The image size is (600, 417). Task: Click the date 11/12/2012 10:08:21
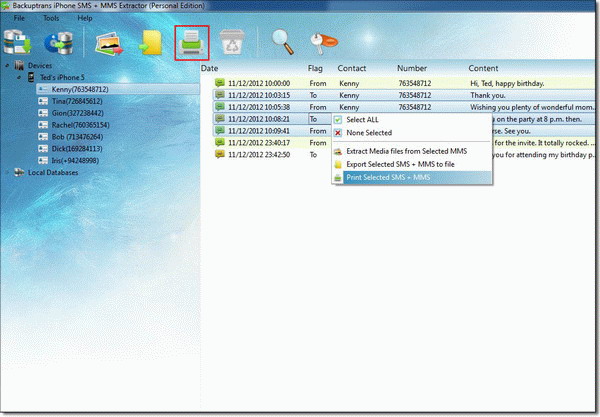[259, 119]
